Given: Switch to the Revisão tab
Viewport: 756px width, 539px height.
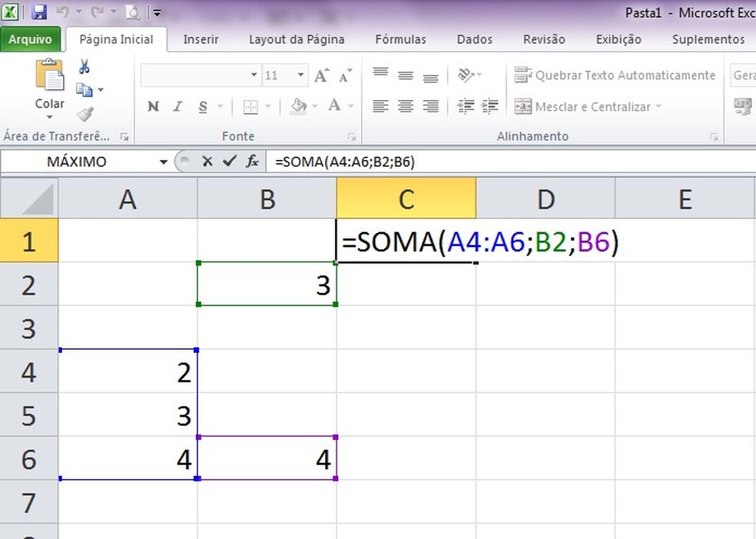Looking at the screenshot, I should point(544,39).
